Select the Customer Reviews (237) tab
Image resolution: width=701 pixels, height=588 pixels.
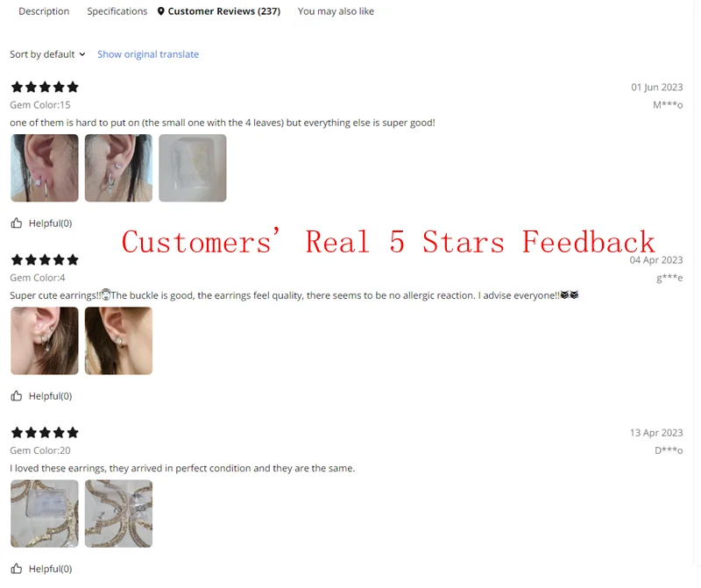click(219, 11)
